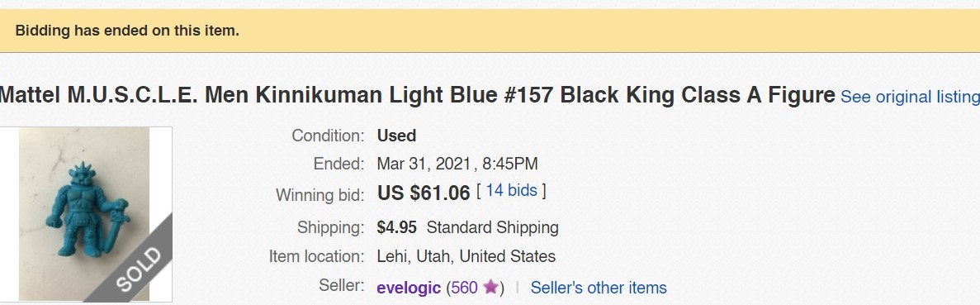The height and width of the screenshot is (305, 980).
Task: View the 14 bids history link
Action: click(511, 190)
